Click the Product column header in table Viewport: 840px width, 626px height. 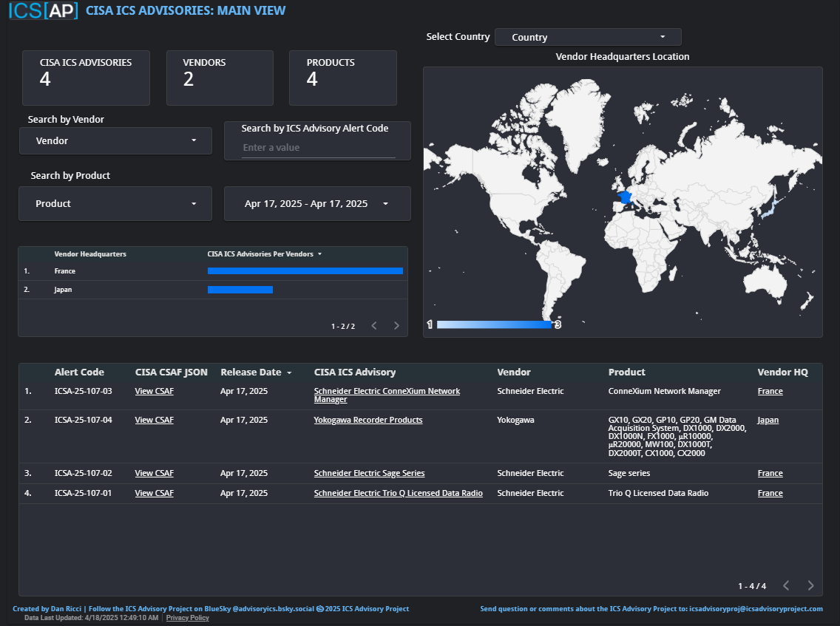(x=627, y=372)
